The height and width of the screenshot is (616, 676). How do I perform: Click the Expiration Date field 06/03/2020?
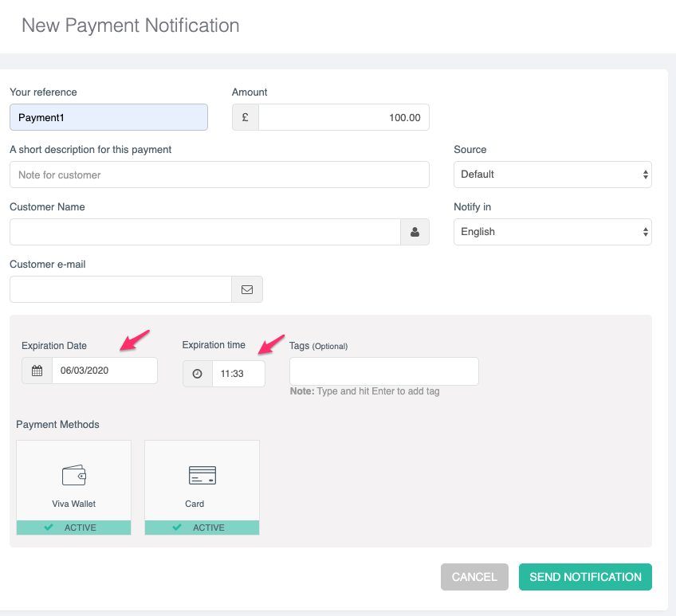tap(104, 371)
